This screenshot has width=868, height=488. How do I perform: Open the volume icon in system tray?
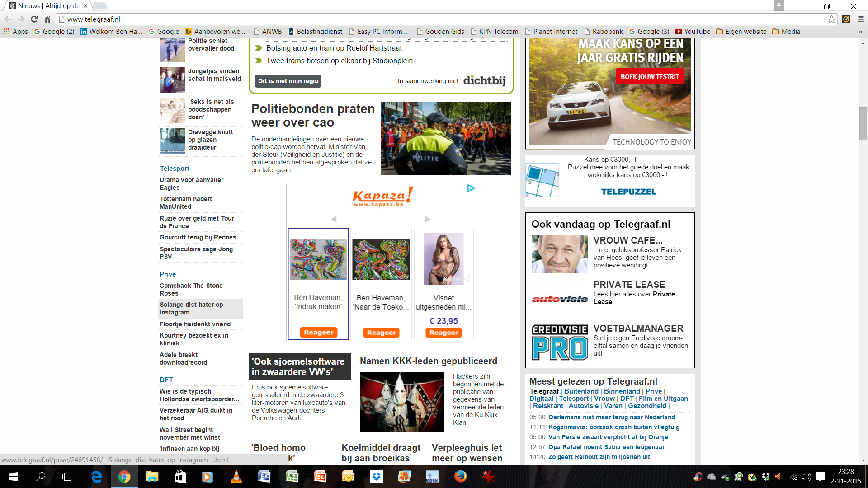pyautogui.click(x=806, y=477)
